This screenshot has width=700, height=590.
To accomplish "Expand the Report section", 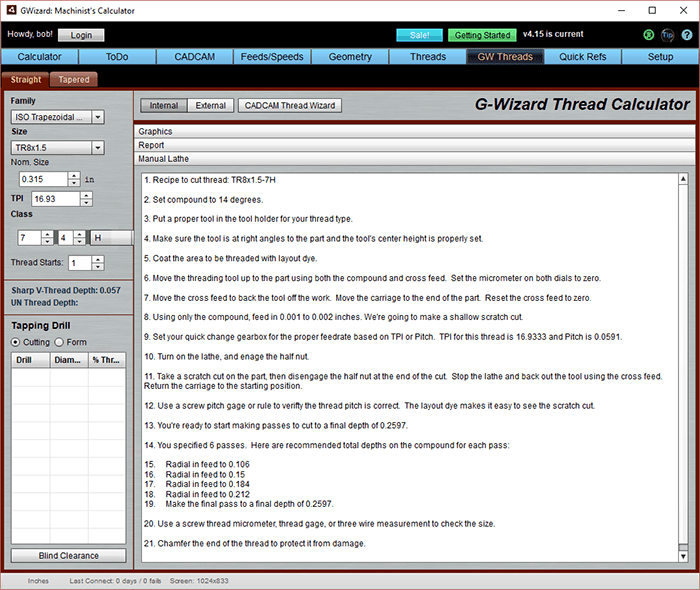I will [414, 145].
